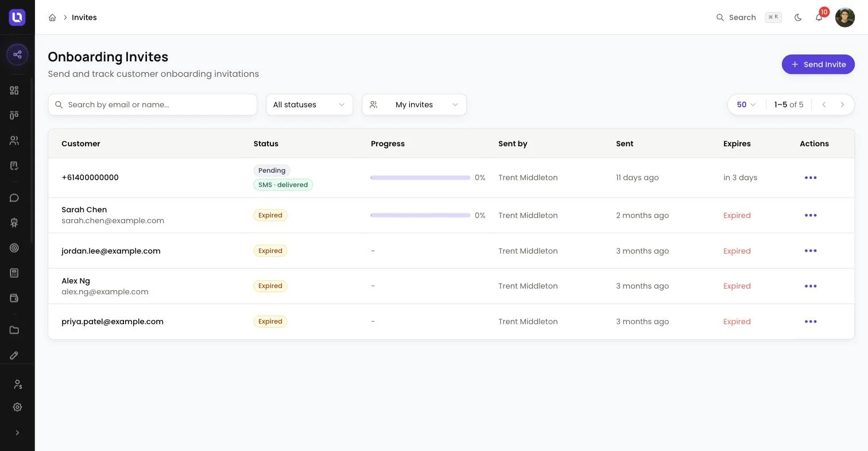Open the pencil edit icon in sidebar

click(x=14, y=355)
